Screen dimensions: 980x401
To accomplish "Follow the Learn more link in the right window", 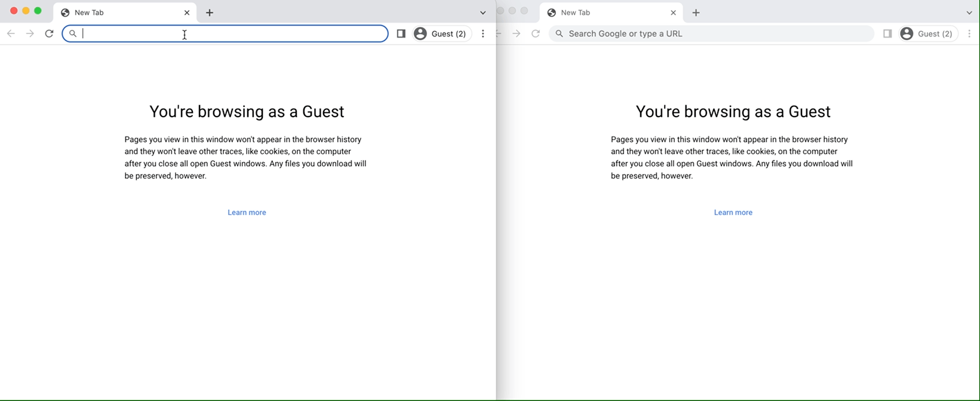I will point(733,212).
